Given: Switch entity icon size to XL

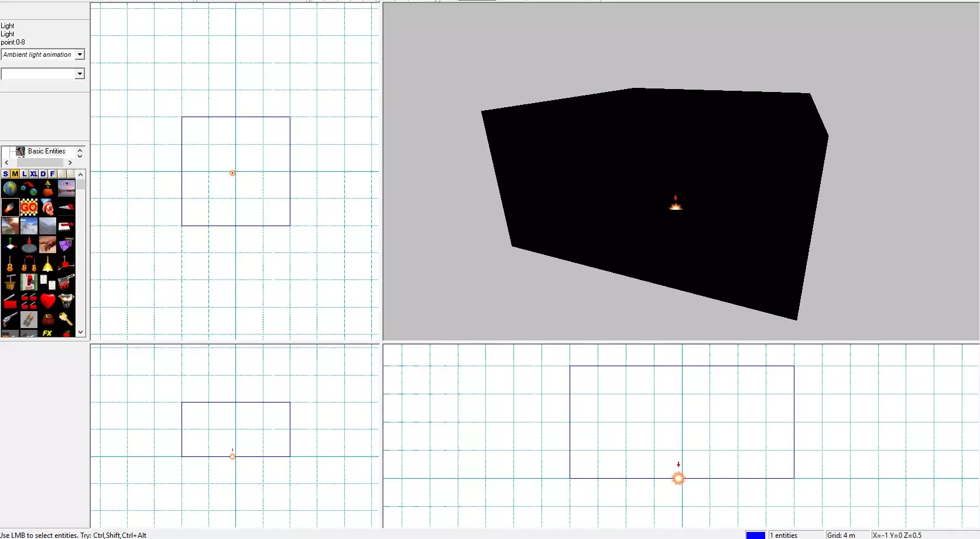Looking at the screenshot, I should [34, 174].
